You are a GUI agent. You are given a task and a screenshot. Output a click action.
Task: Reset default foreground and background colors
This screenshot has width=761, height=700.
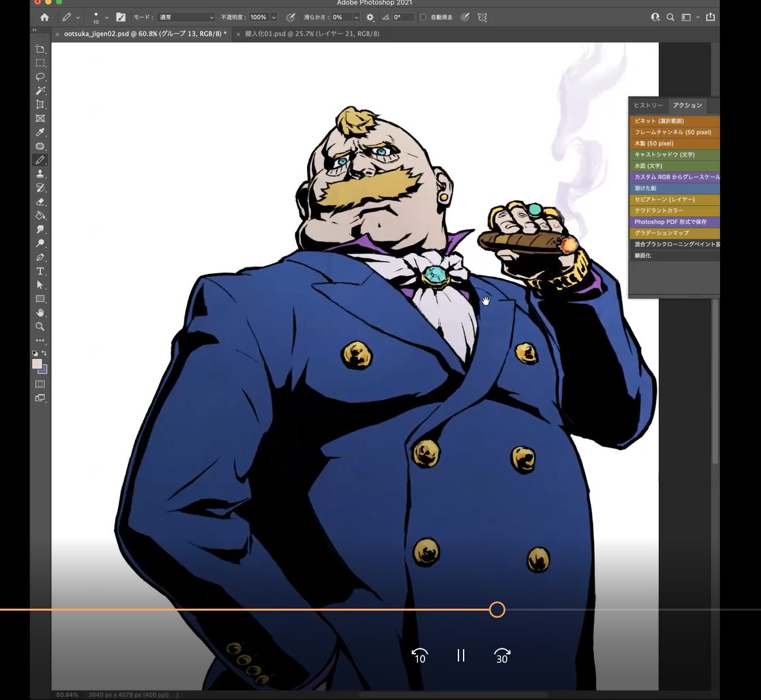point(35,354)
